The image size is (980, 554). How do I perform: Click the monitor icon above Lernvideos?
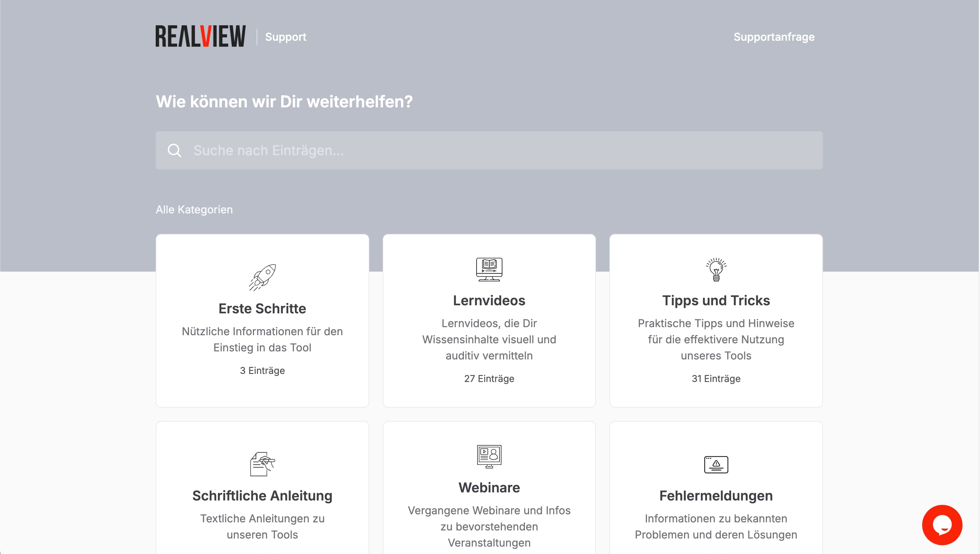(x=489, y=269)
